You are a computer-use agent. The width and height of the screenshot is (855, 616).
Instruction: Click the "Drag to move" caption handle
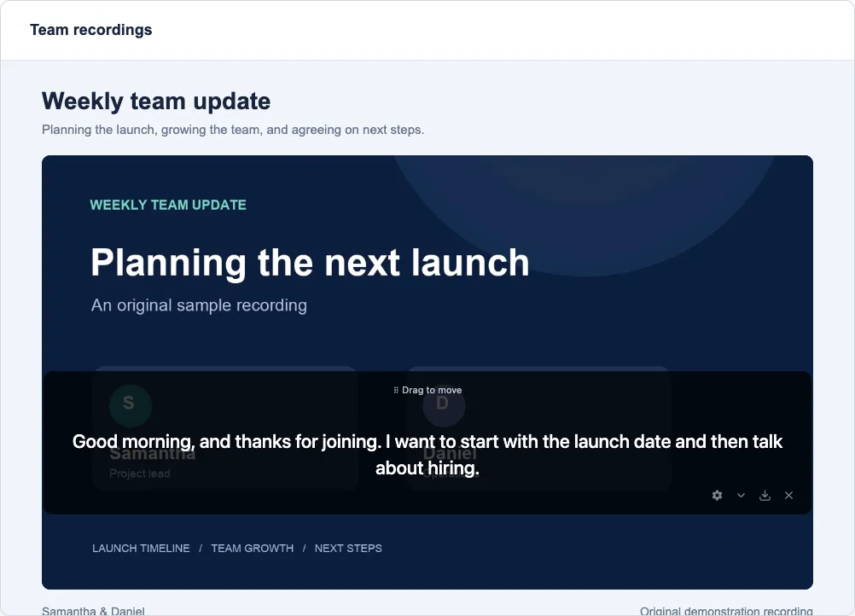click(x=427, y=390)
